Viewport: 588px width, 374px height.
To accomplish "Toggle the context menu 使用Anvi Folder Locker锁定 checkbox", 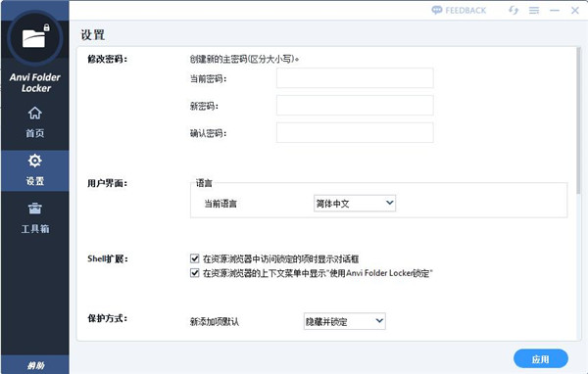I will pyautogui.click(x=195, y=273).
